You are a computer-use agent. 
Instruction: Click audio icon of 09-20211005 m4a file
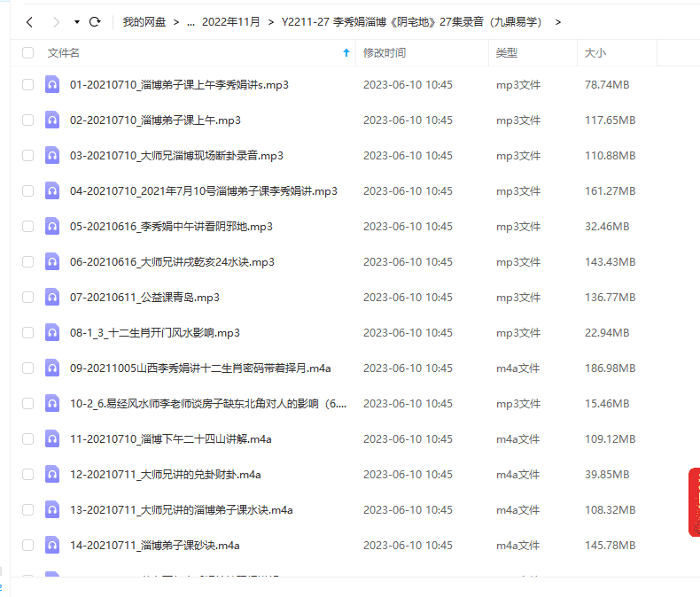click(52, 368)
